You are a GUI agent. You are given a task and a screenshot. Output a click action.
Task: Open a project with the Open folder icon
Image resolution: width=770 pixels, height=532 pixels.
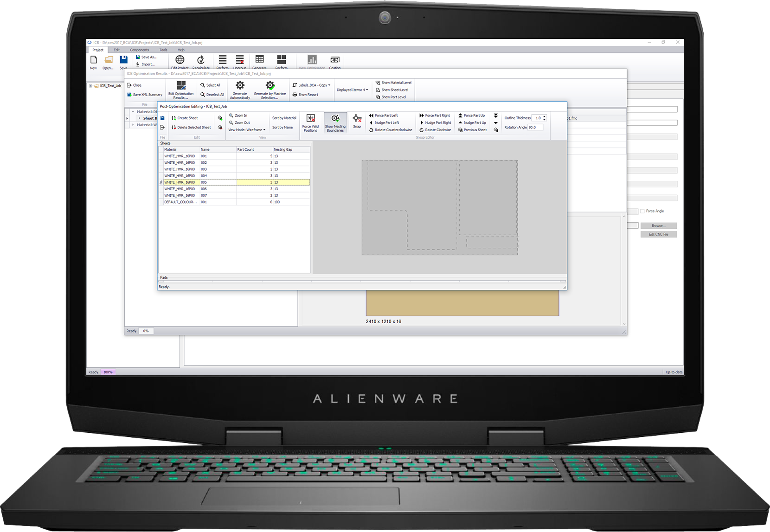(109, 60)
